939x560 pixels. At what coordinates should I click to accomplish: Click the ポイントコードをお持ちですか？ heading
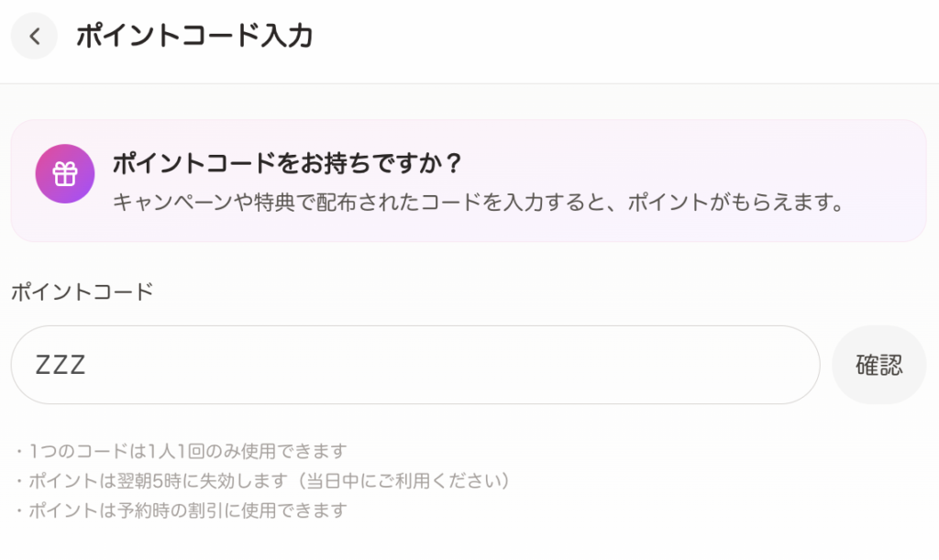[286, 165]
